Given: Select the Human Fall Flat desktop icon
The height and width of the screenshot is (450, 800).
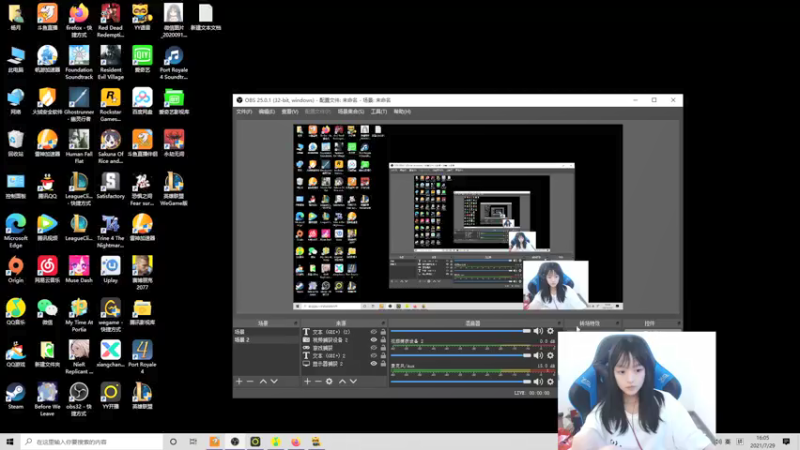Looking at the screenshot, I should [79, 146].
